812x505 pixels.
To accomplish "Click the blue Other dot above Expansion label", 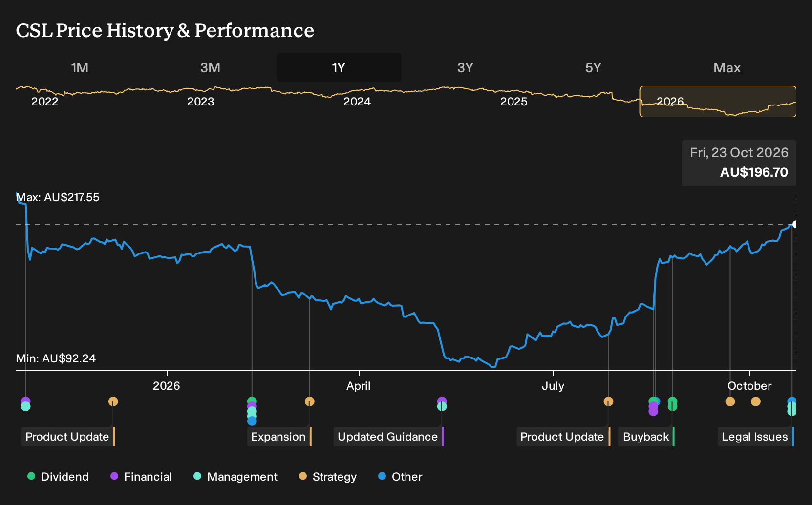I will 252,421.
